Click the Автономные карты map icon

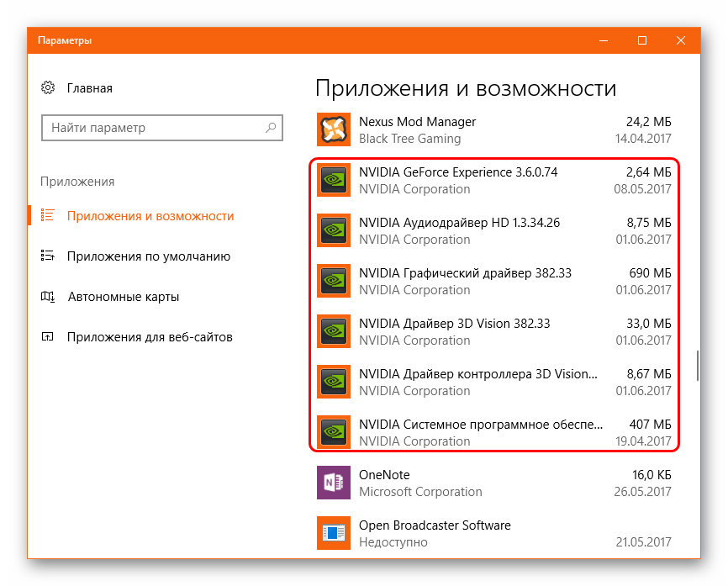tap(48, 296)
